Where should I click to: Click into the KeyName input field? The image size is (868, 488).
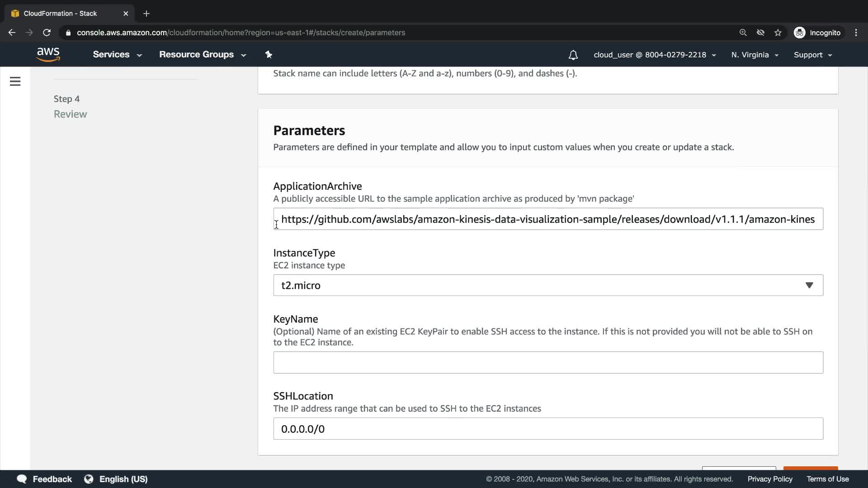[548, 362]
